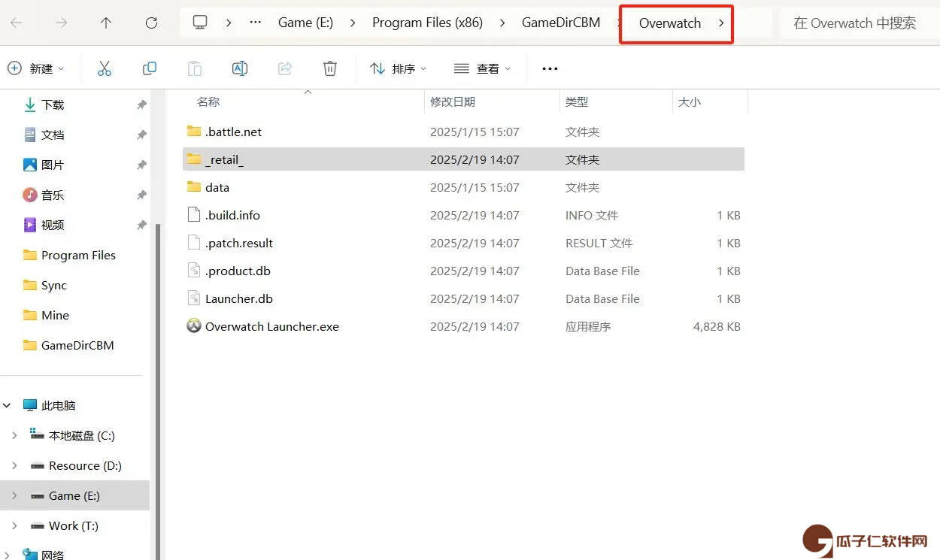Select the Launcher.db file
The height and width of the screenshot is (560, 940).
tap(463, 298)
